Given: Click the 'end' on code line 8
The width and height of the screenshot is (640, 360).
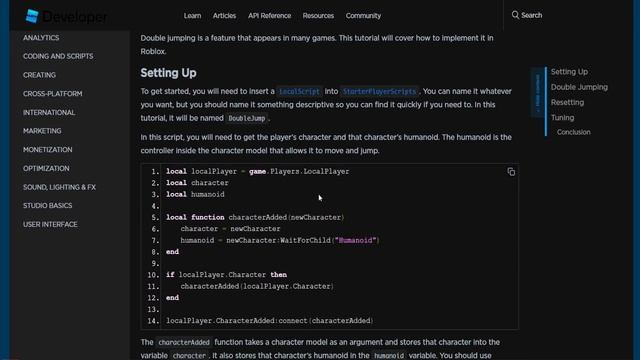Looking at the screenshot, I should pyautogui.click(x=172, y=252).
